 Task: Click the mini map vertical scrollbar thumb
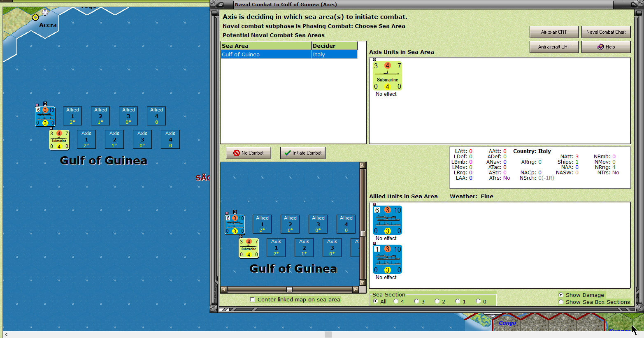click(363, 234)
